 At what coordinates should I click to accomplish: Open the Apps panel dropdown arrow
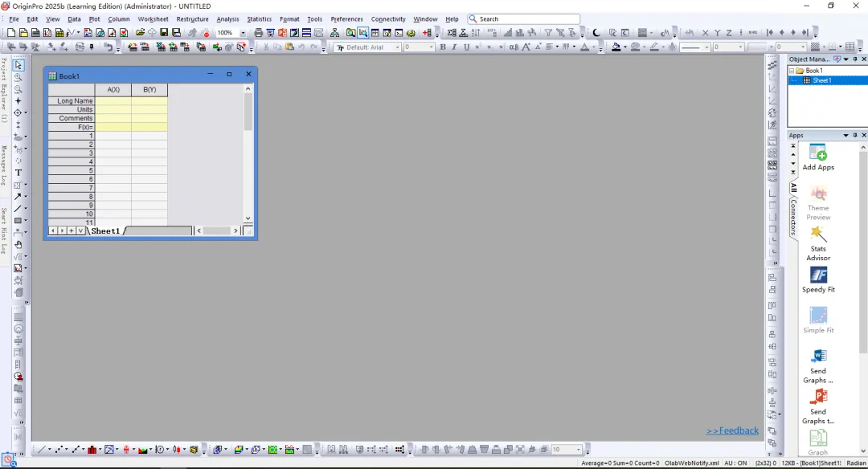click(845, 136)
